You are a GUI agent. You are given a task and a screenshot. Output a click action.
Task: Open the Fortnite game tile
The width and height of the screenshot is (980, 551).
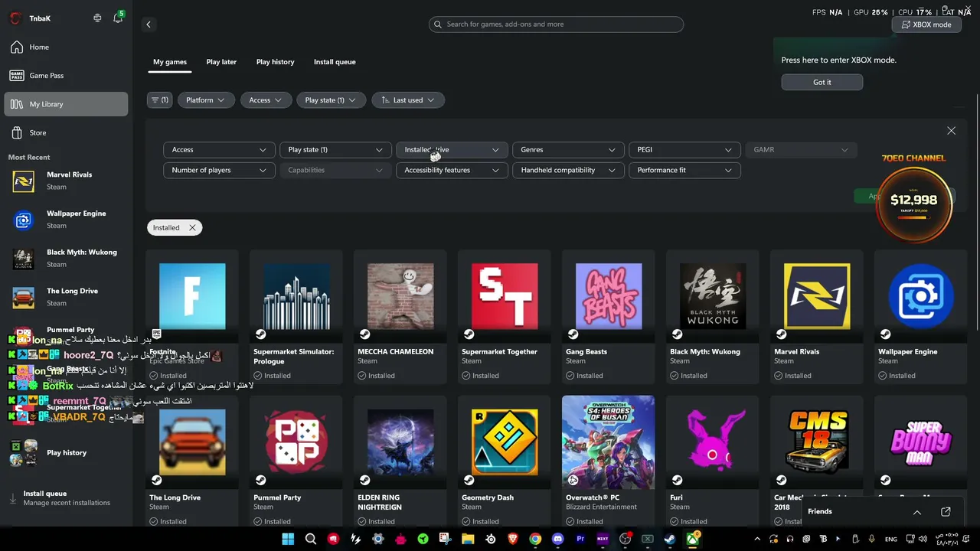click(192, 317)
